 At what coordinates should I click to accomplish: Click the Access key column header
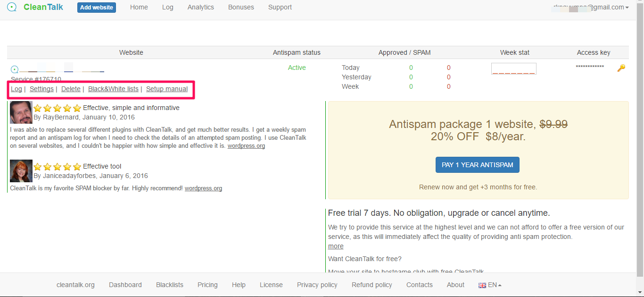pos(594,52)
